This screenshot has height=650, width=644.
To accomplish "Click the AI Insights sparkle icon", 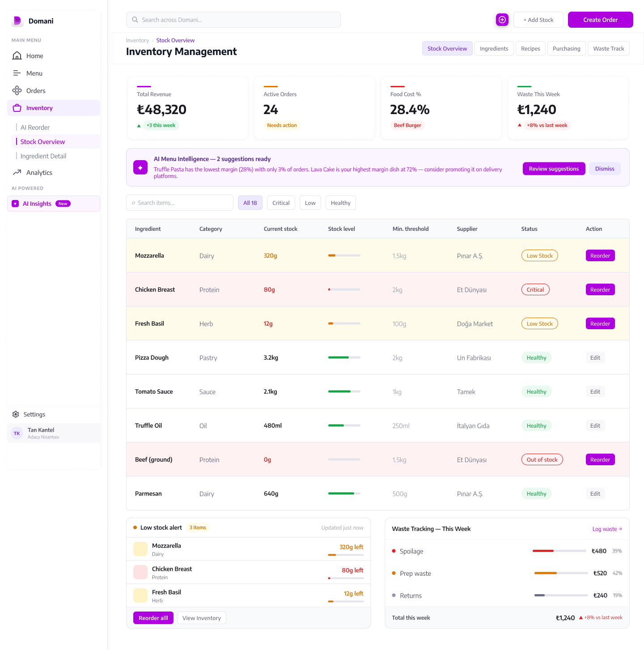I will tap(15, 204).
